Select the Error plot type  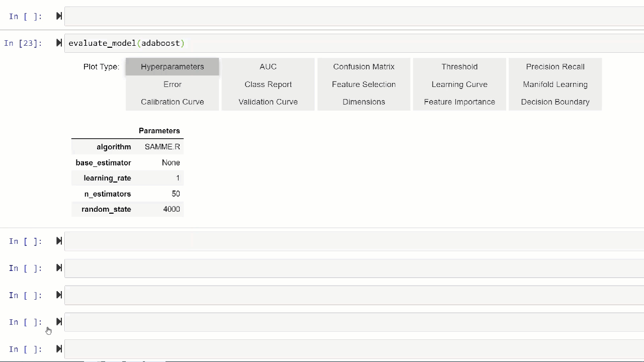click(x=172, y=84)
